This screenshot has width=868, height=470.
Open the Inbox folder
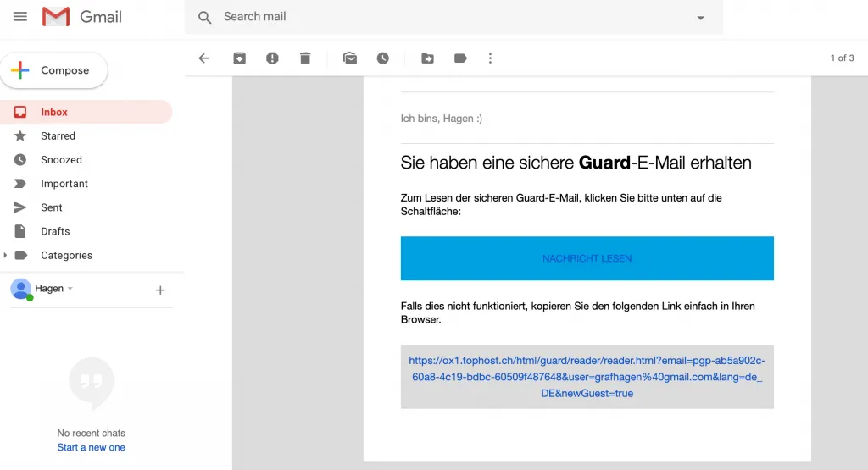(x=86, y=112)
